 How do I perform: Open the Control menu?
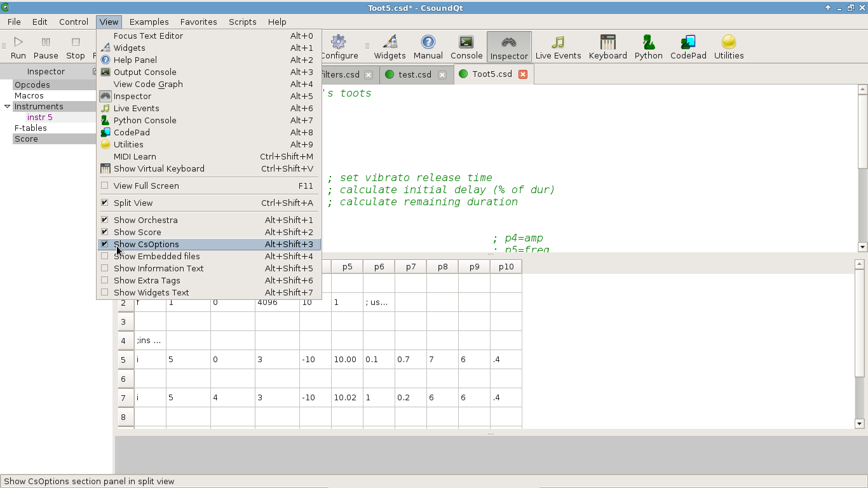click(74, 22)
